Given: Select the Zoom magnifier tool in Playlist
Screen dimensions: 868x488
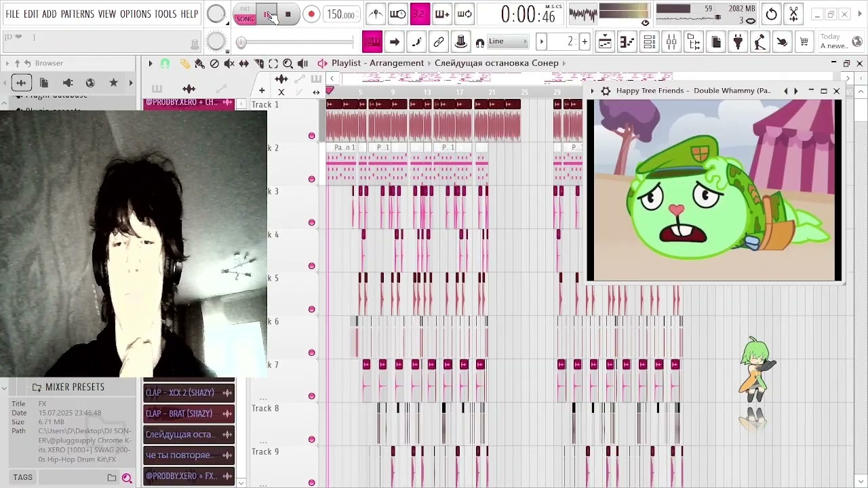Looking at the screenshot, I should pyautogui.click(x=288, y=63).
